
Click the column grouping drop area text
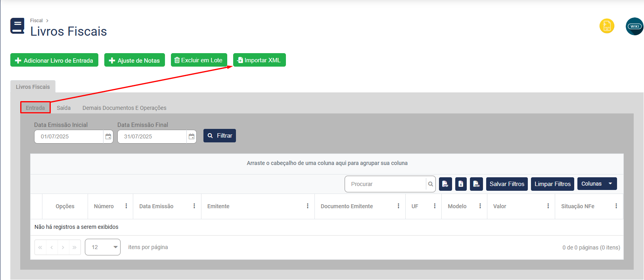[x=327, y=163]
